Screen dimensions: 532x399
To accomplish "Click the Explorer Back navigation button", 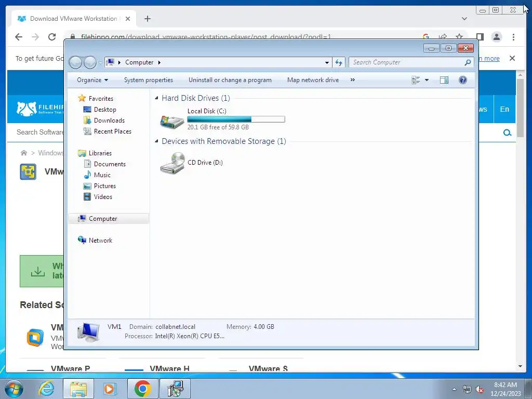I will pos(75,62).
